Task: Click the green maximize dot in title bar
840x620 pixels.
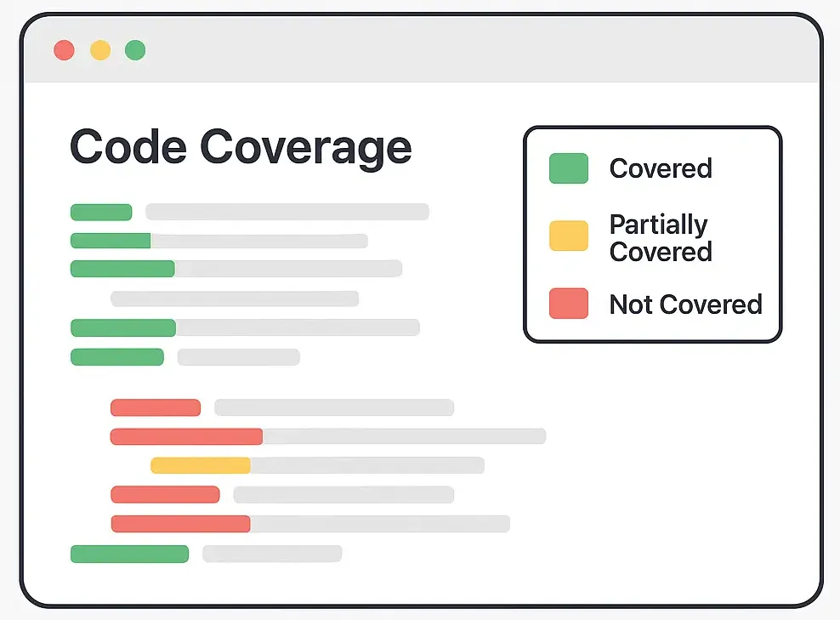Action: [x=135, y=50]
